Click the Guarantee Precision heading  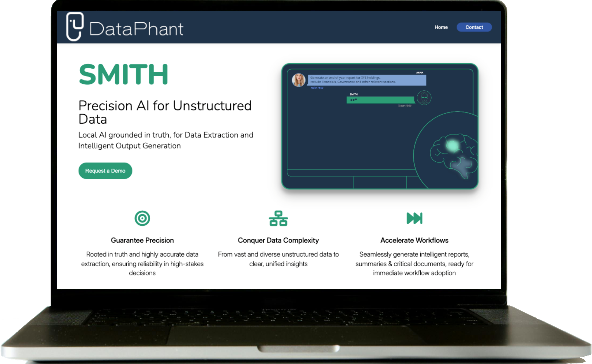tap(142, 240)
